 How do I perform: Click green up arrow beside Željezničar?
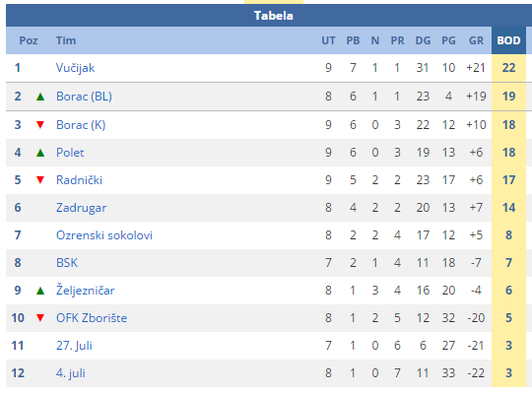coord(40,291)
